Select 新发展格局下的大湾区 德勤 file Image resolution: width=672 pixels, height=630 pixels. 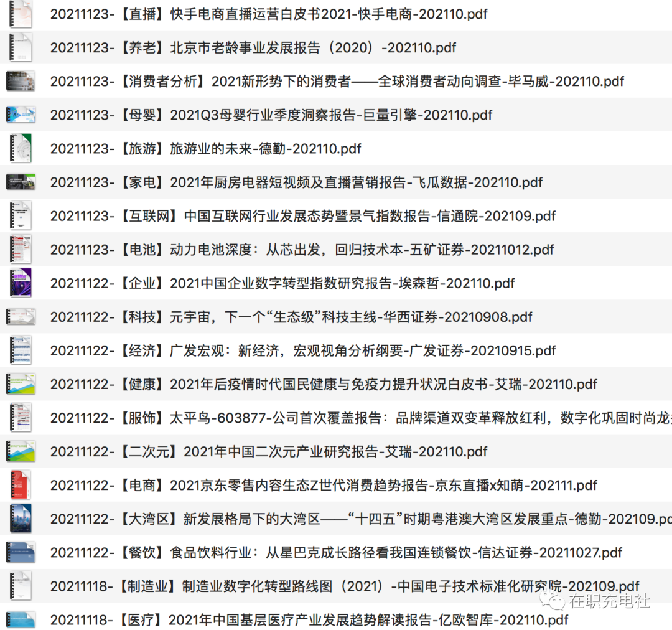coord(361,519)
